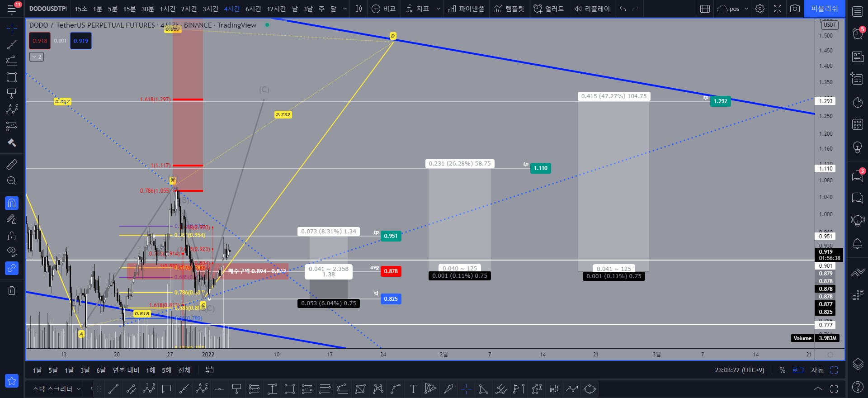868x398 pixels.
Task: Open the main hamburger menu
Action: 12,9
